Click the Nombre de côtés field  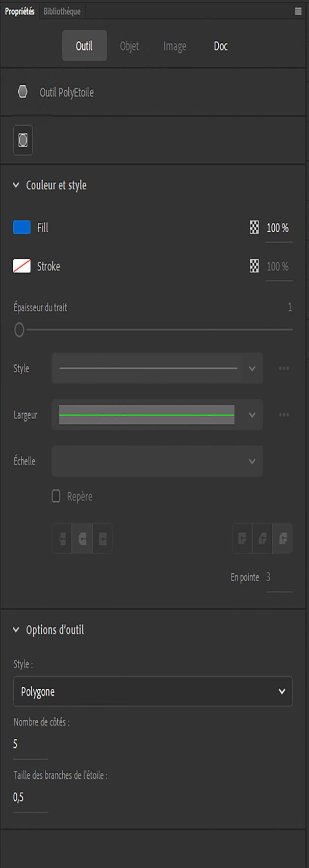[30, 744]
